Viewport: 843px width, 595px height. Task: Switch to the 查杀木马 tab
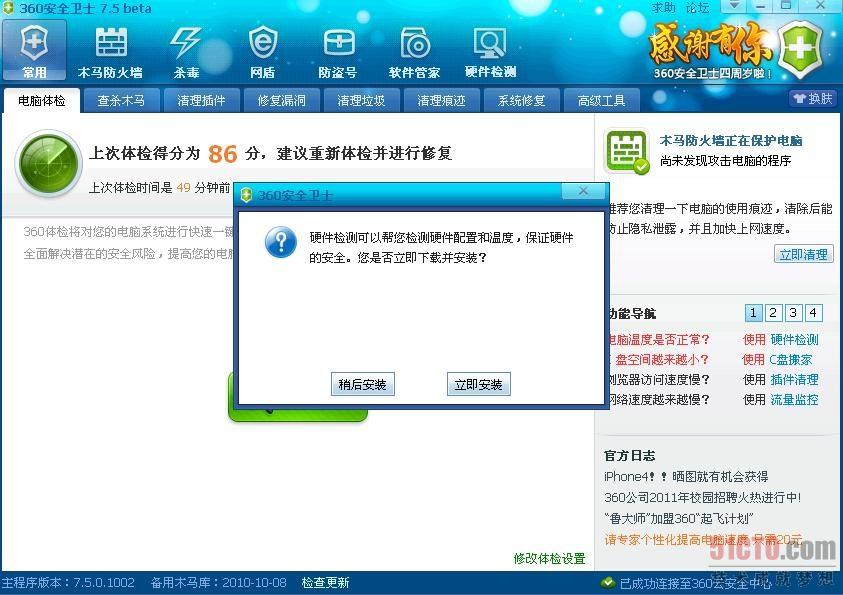121,101
